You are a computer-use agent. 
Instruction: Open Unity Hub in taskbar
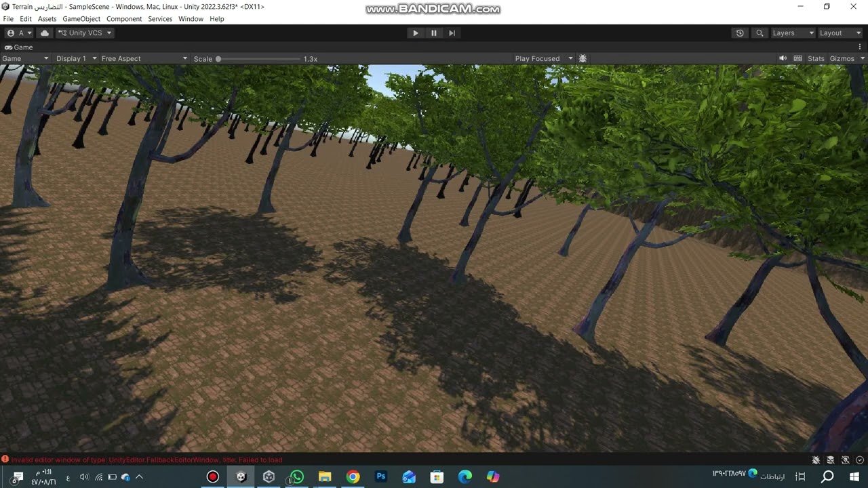[269, 476]
